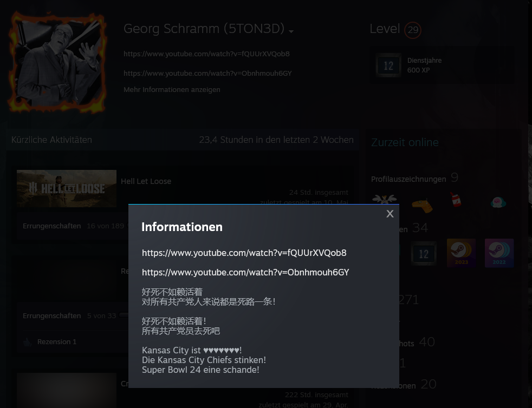532x408 pixels.
Task: Open the fQUUrXVQob8 link inside the Informationen dialog
Action: (244, 253)
